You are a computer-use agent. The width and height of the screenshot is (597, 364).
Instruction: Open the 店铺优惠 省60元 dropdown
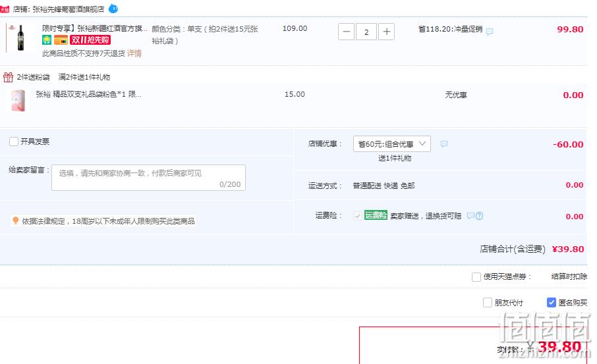click(x=392, y=143)
